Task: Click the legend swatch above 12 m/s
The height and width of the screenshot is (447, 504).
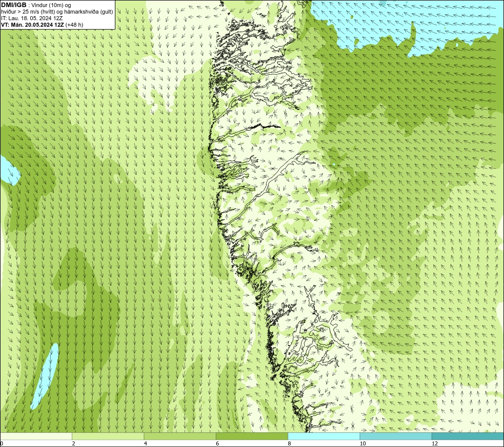Action: 468,436
